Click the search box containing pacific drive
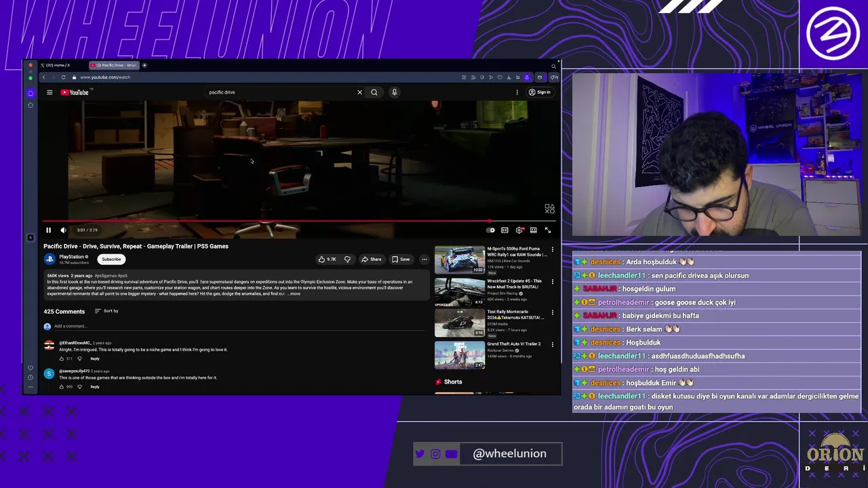This screenshot has width=868, height=488. 281,92
